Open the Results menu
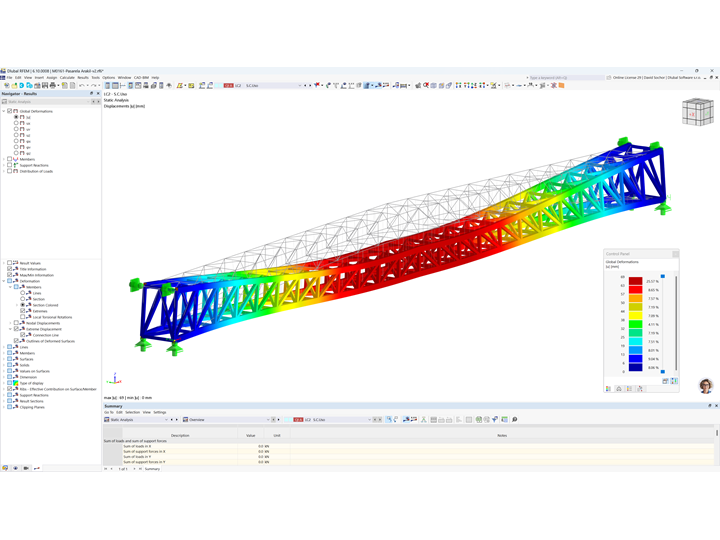Screen dimensions: 720x540 [x=83, y=78]
